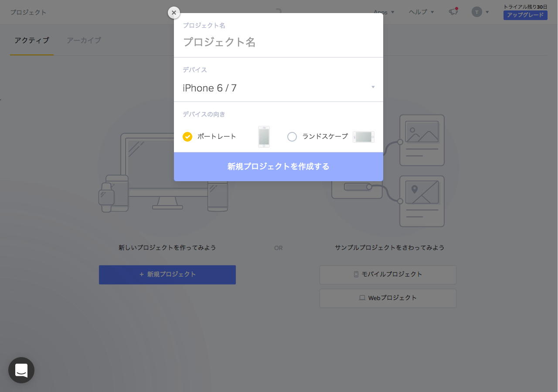
Task: Click the portrait iPhone preview icon
Action: tap(264, 136)
